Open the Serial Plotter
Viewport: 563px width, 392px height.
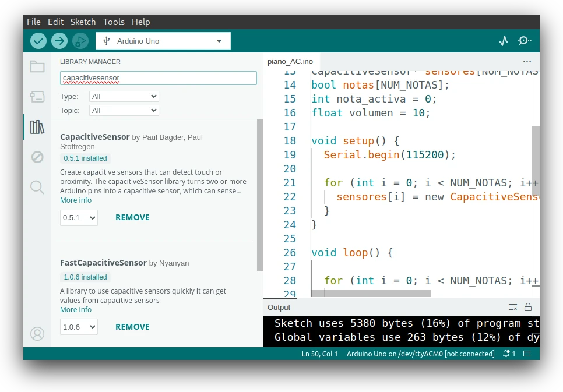click(504, 41)
